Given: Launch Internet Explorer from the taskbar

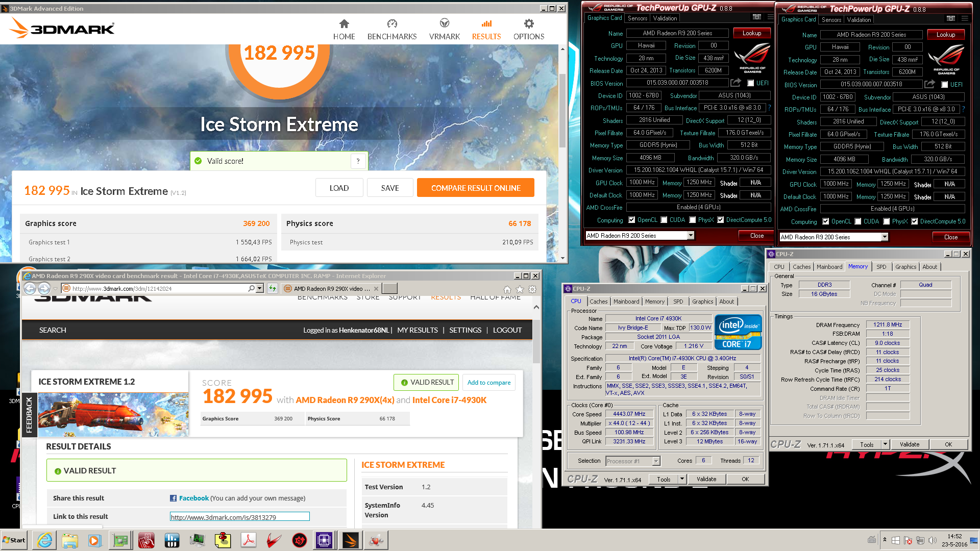Looking at the screenshot, I should [45, 540].
